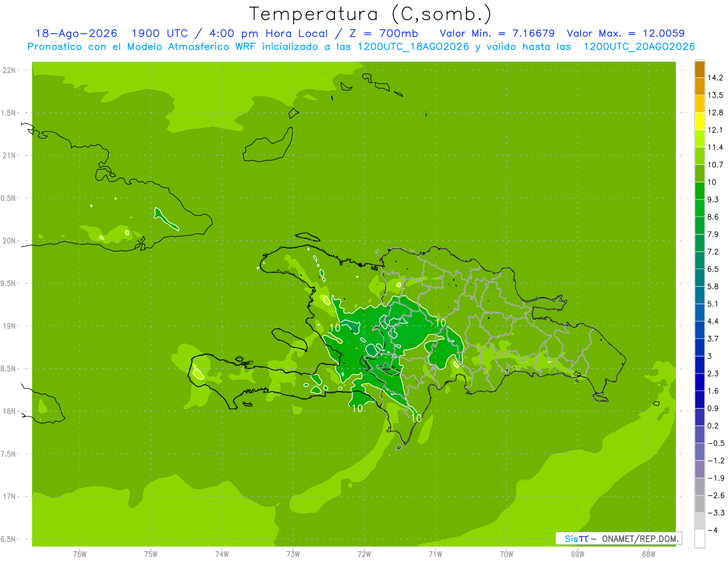This screenshot has width=728, height=562.
Task: Pick the dark green swatch between 9.3 and 10
Action: pos(699,190)
